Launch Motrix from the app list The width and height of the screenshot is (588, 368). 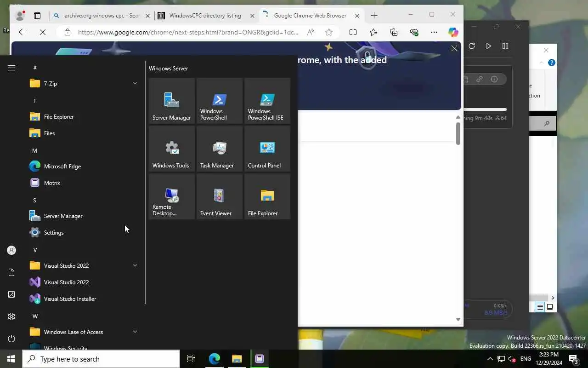pyautogui.click(x=84, y=183)
